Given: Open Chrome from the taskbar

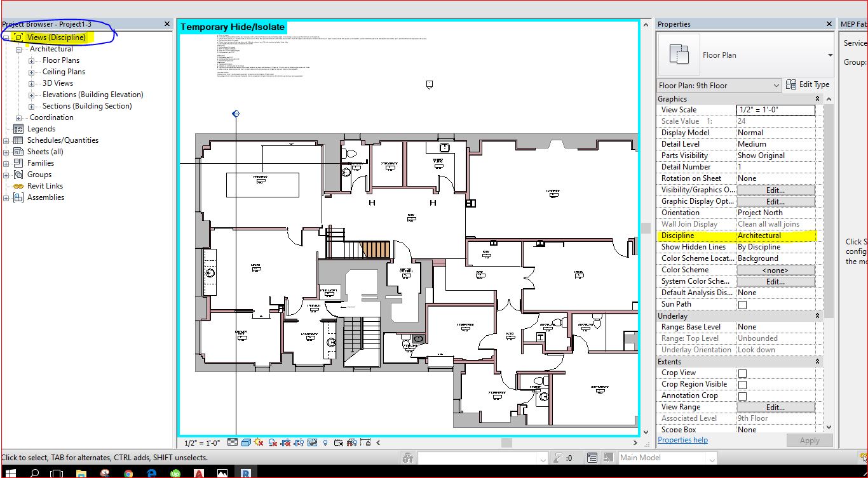Looking at the screenshot, I should (128, 473).
